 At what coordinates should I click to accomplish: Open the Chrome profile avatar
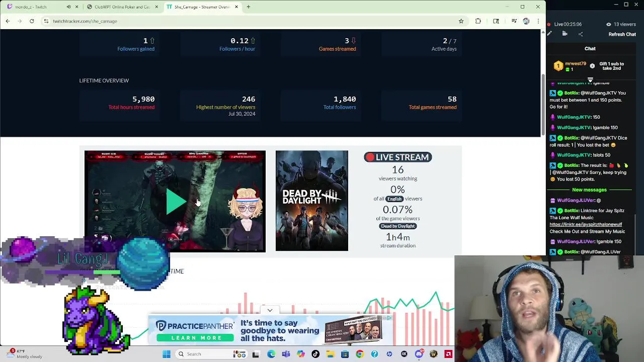point(526,21)
